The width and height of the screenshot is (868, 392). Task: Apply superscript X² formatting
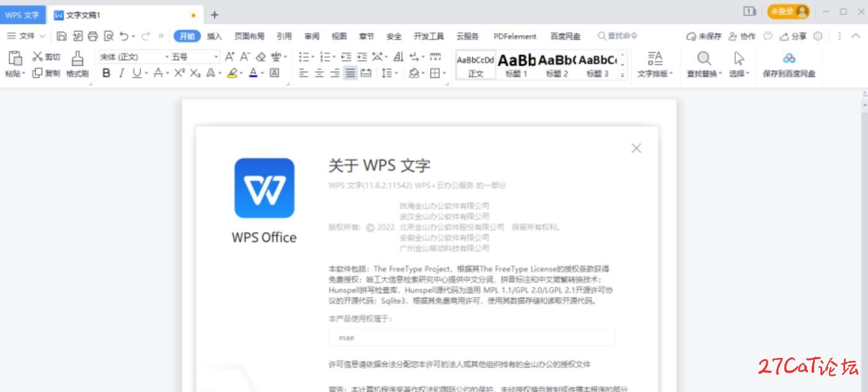tap(179, 73)
